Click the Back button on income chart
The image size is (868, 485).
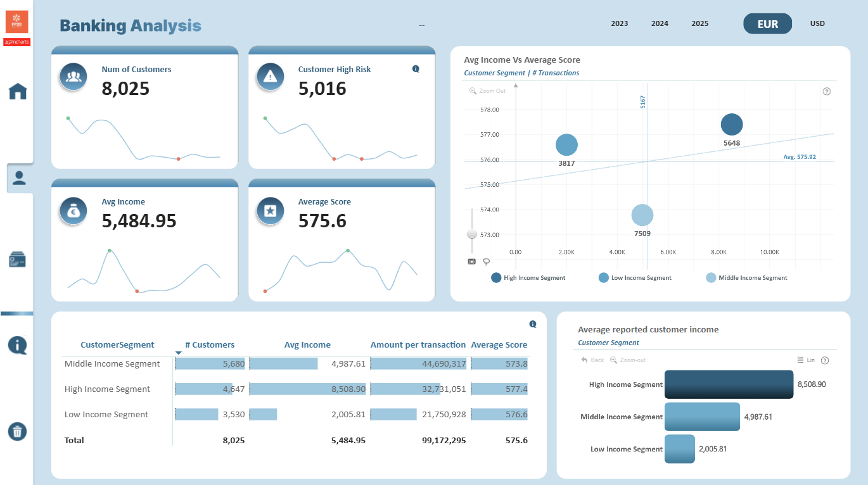[592, 360]
